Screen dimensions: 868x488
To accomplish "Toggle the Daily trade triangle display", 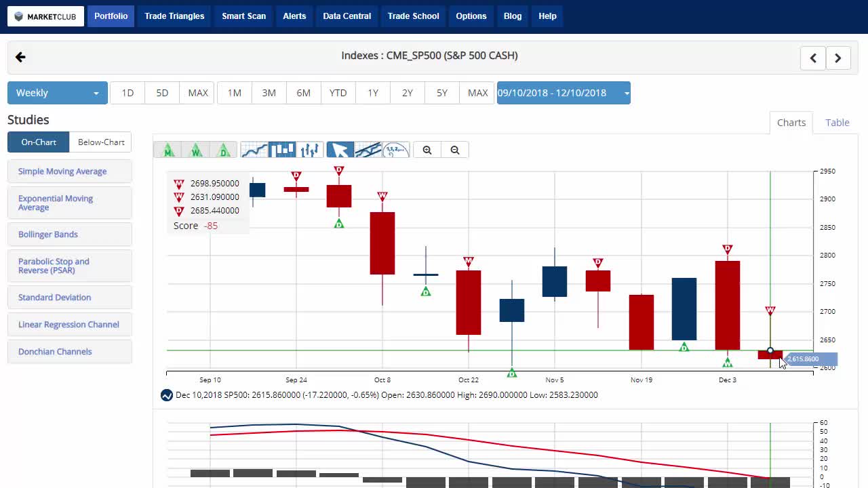I will [224, 150].
